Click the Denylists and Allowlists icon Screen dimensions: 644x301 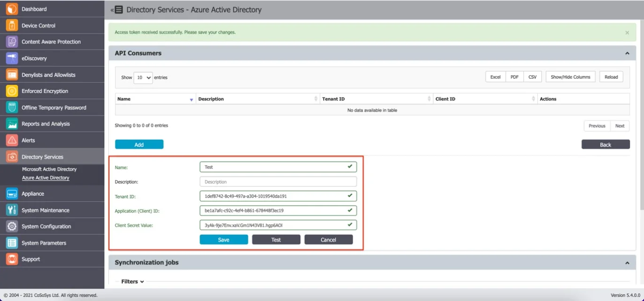click(12, 75)
